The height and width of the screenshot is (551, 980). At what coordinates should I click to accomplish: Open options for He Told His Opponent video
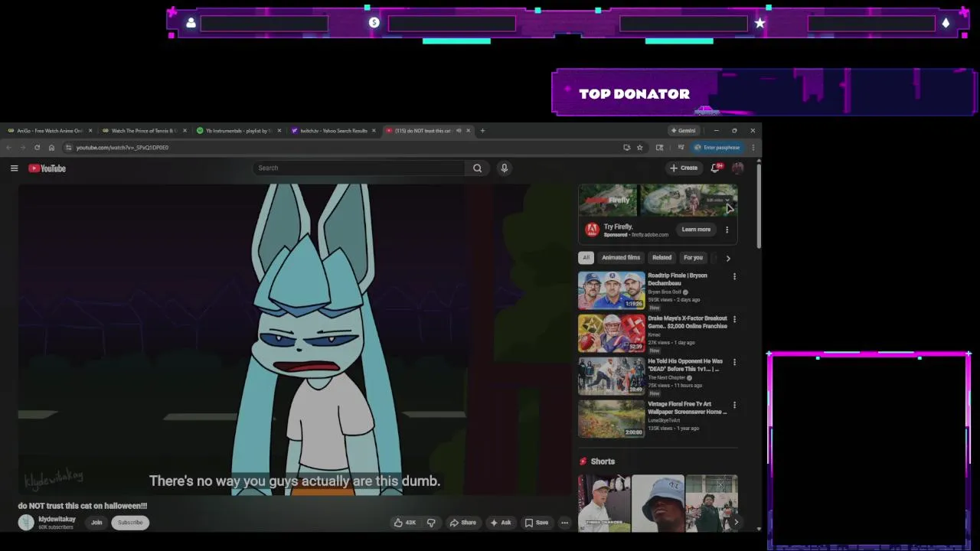734,363
